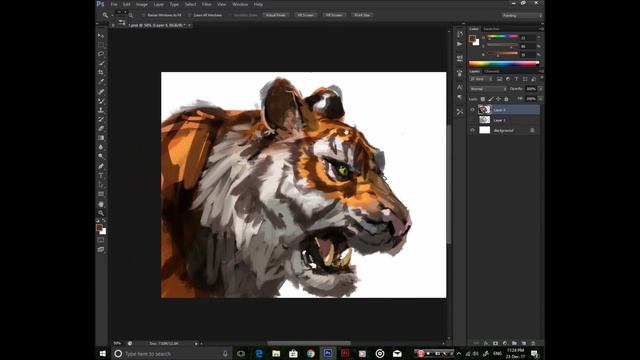Select the History Brush tool

[101, 119]
